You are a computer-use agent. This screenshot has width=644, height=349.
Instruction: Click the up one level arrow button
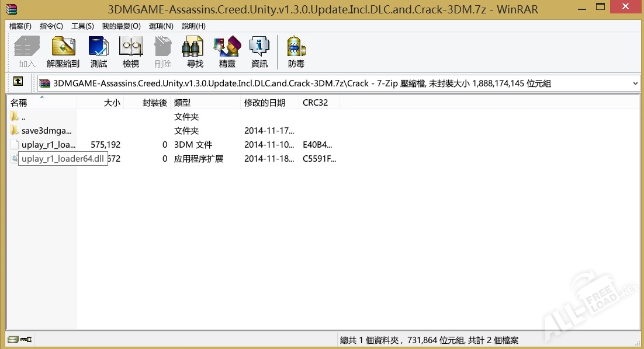(x=18, y=83)
